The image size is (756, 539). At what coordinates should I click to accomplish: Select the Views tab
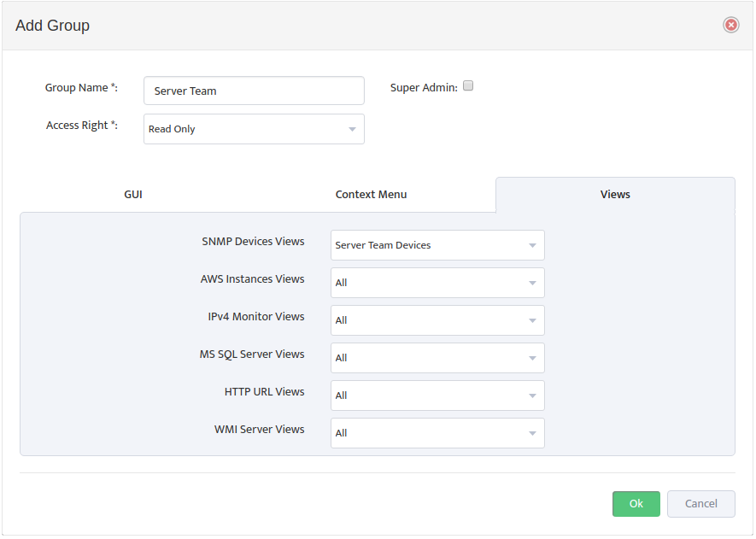pos(615,194)
